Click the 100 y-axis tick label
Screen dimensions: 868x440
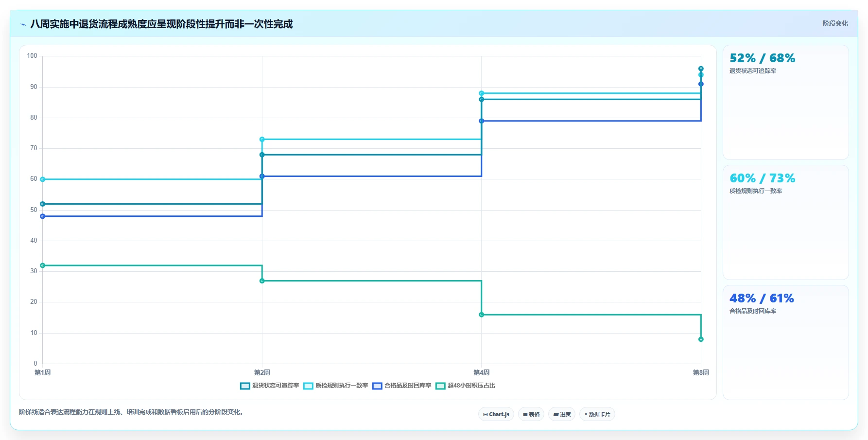click(x=32, y=56)
